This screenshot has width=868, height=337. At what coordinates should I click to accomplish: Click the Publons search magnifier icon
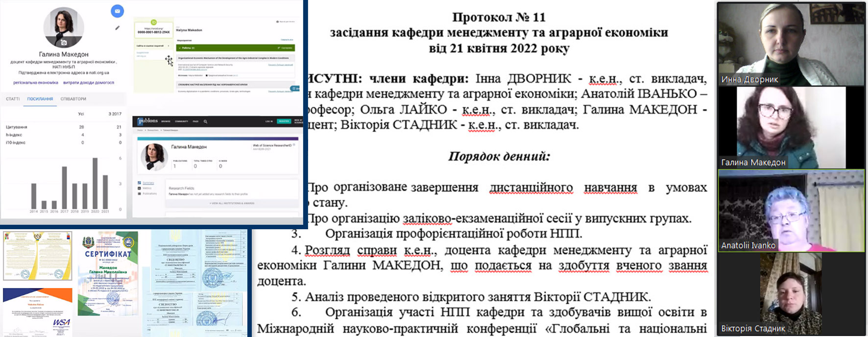[x=205, y=121]
